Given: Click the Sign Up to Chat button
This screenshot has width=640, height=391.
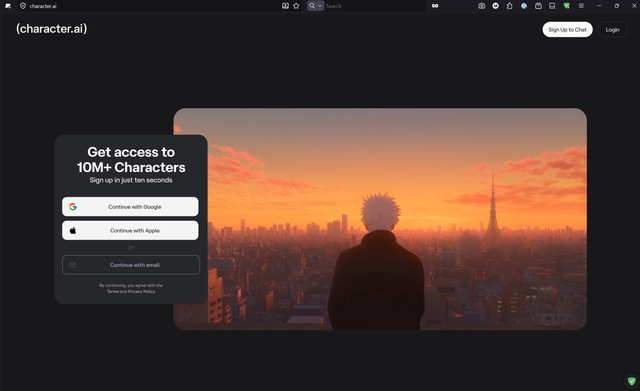Looking at the screenshot, I should (567, 29).
